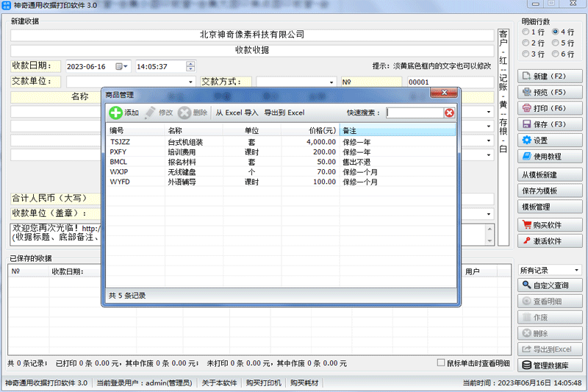
Task: Open Manage Database (管理数据库) button
Action: click(x=551, y=366)
